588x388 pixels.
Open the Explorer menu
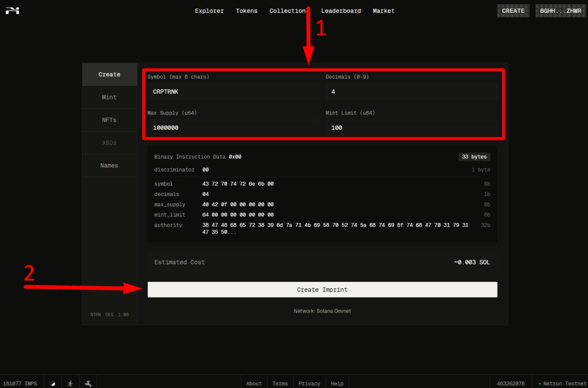point(209,11)
